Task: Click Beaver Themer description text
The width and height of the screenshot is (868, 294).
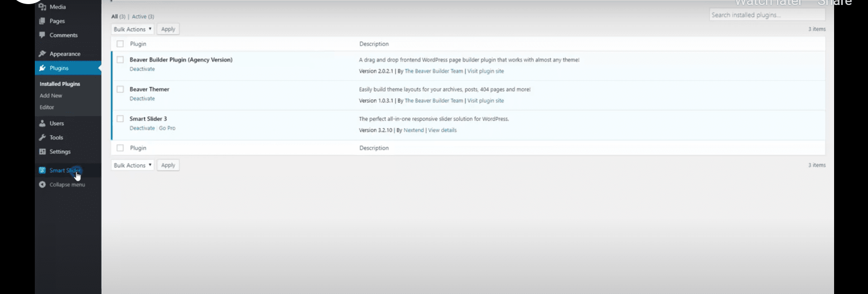Action: coord(445,89)
